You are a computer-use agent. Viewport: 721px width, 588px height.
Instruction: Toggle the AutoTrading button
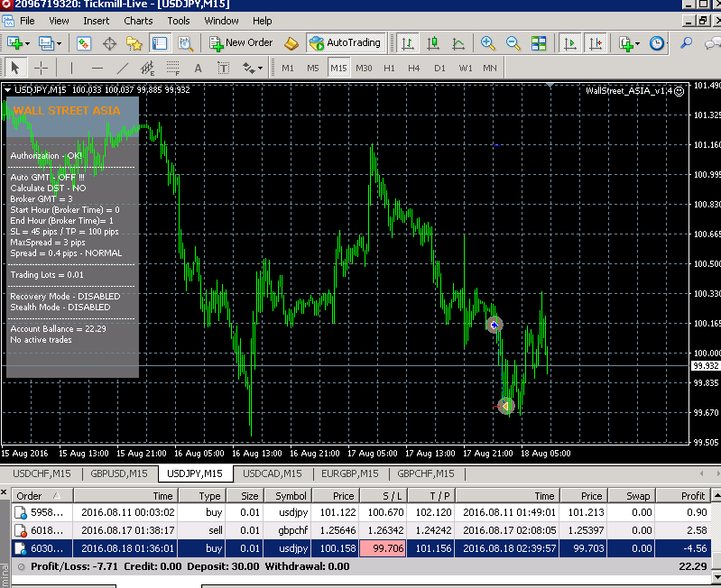click(345, 43)
